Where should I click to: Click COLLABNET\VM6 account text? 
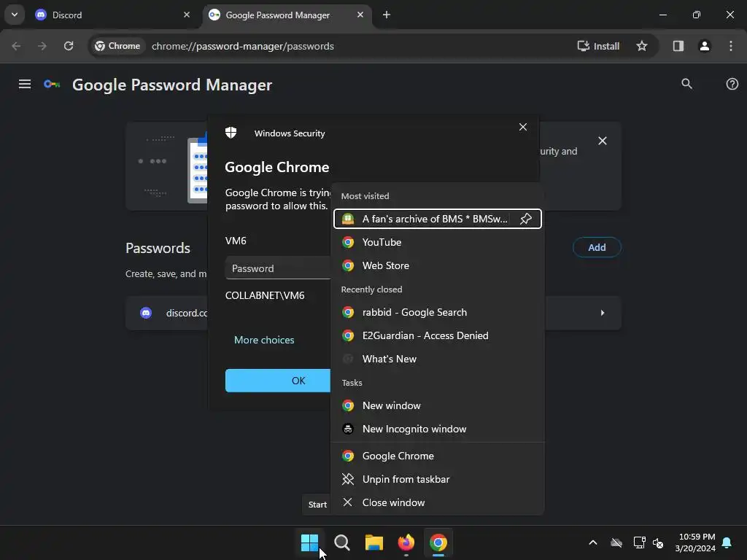tap(265, 296)
